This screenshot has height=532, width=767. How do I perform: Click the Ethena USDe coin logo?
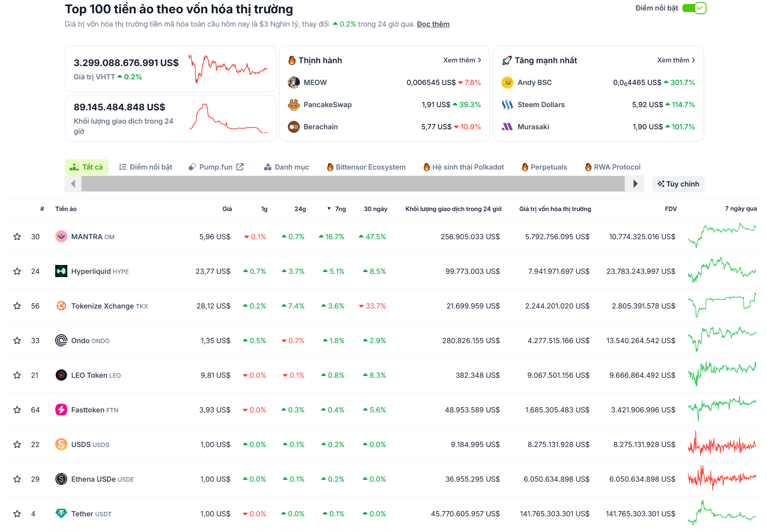click(61, 479)
